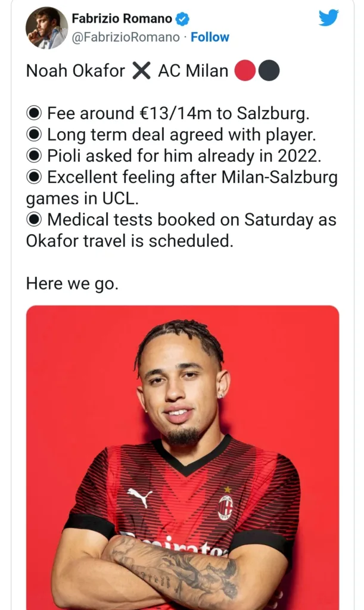Open Fabrizio Romano's profile avatar
364x610 pixels.
pyautogui.click(x=46, y=27)
